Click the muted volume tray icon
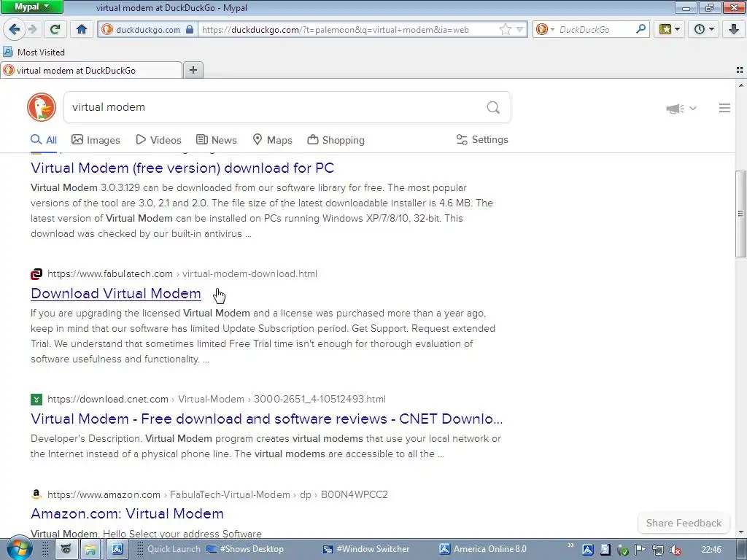747x560 pixels. [x=675, y=550]
